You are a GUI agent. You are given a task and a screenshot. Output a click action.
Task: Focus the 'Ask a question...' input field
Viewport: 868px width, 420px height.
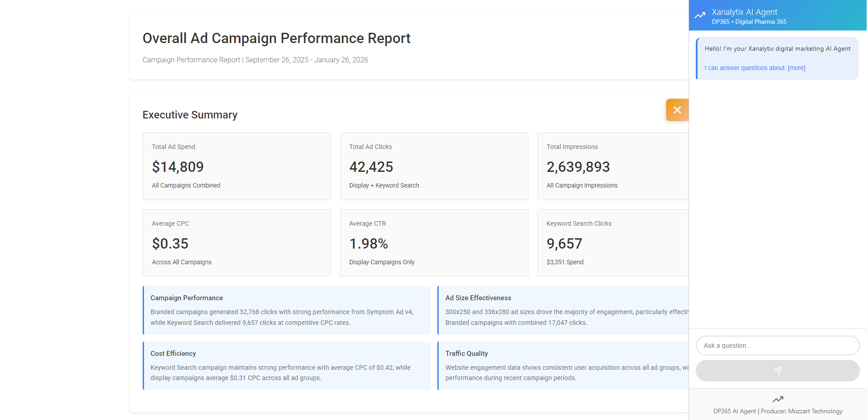(777, 346)
